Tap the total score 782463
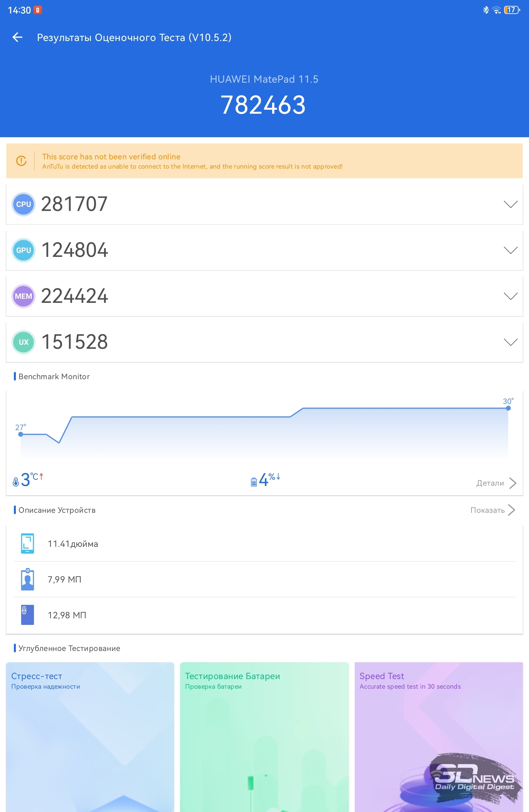The width and height of the screenshot is (529, 812). click(263, 105)
